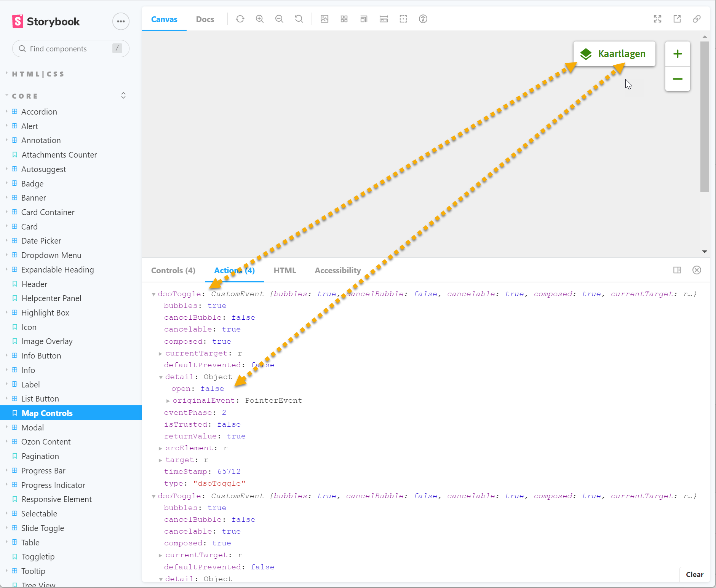716x588 pixels.
Task: Switch to the Docs tab
Action: tap(205, 19)
